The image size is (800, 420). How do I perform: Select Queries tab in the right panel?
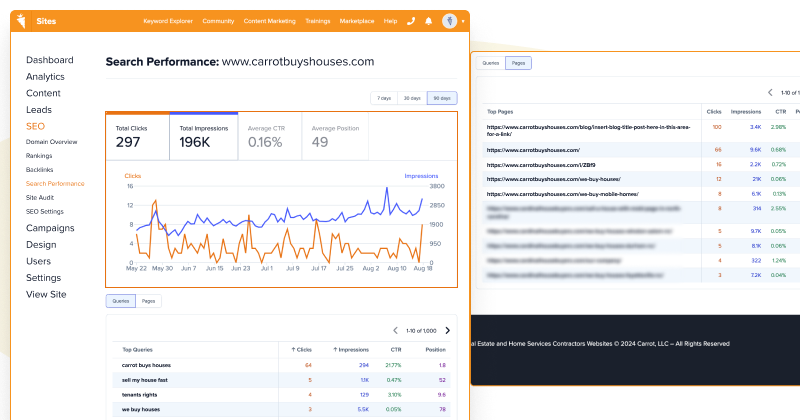[491, 63]
